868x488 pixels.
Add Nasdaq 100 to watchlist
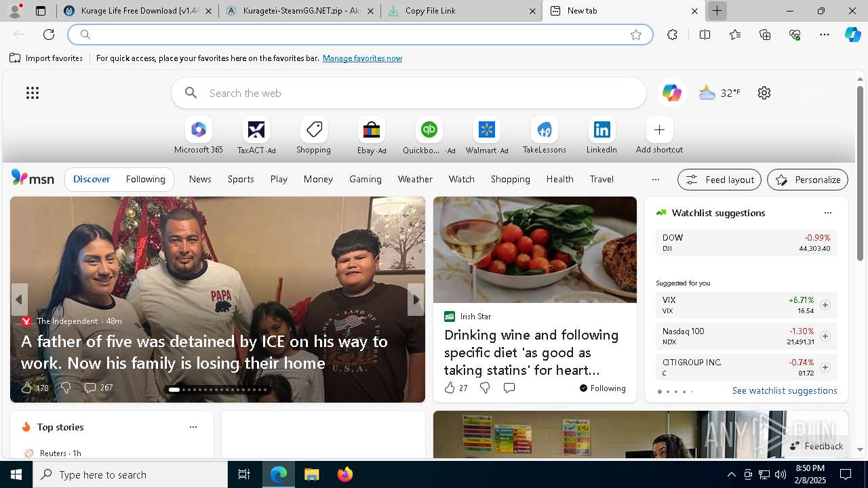825,336
